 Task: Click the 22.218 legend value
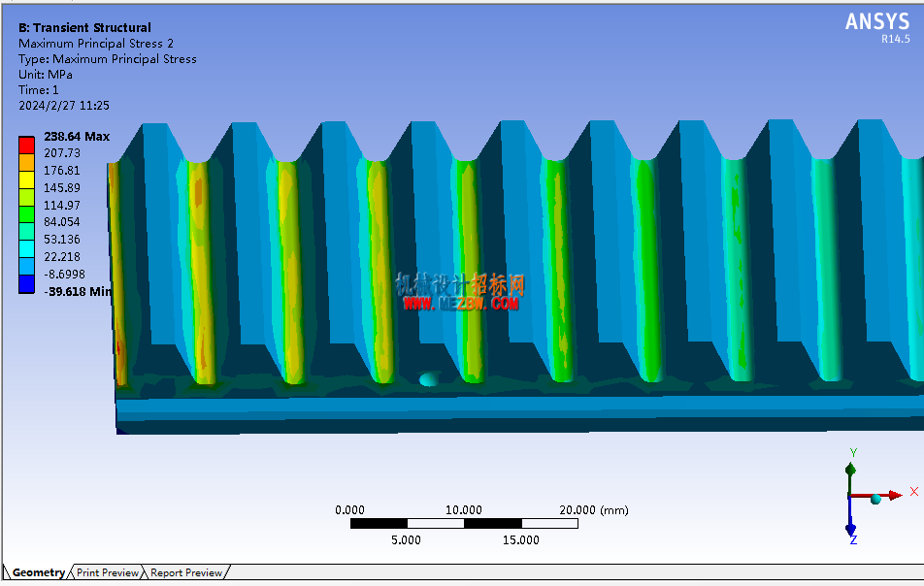62,257
